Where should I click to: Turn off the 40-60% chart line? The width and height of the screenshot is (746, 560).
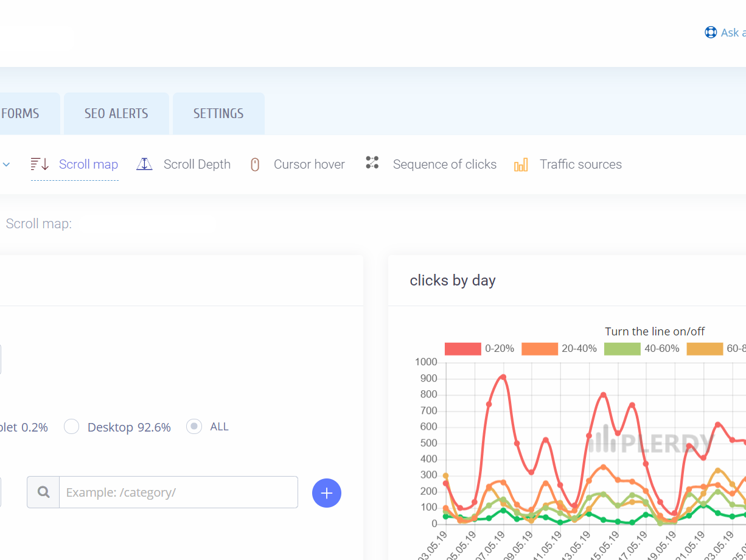click(622, 348)
